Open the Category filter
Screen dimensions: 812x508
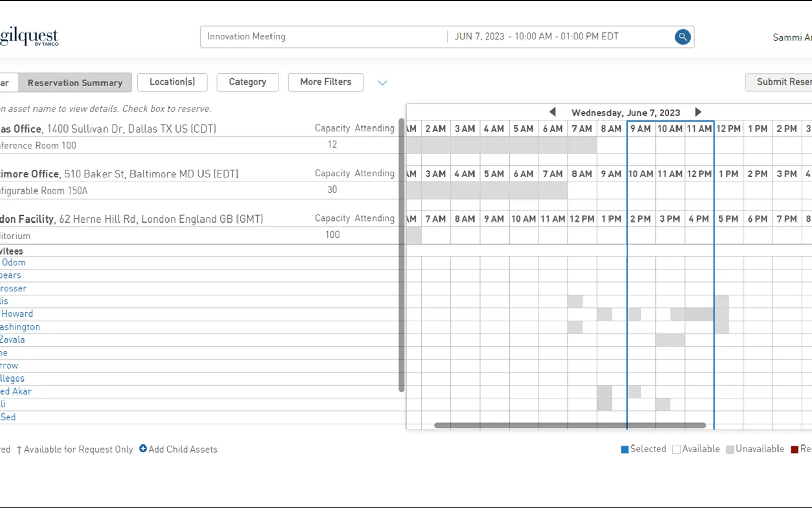click(248, 82)
